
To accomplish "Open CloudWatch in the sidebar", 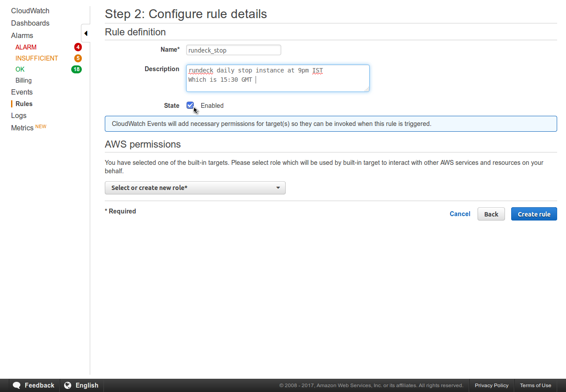I will pos(30,11).
